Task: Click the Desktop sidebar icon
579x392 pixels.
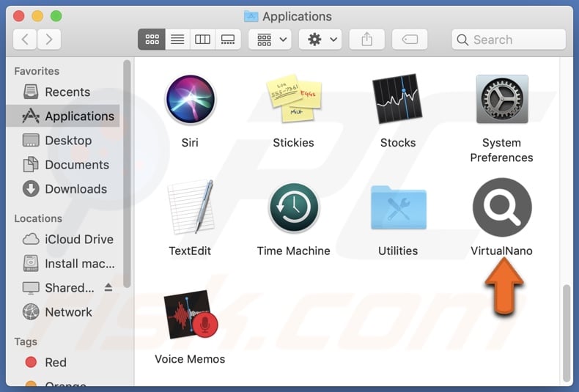Action: pyautogui.click(x=31, y=141)
